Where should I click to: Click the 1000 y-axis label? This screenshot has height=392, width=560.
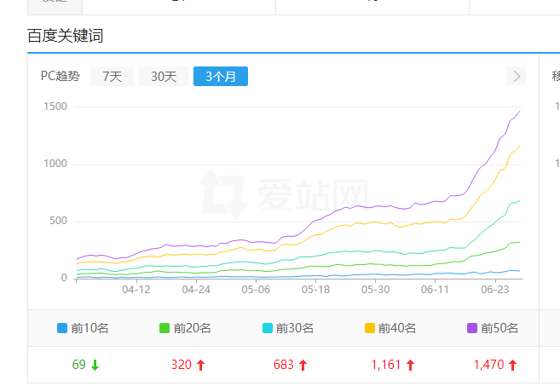coord(55,164)
